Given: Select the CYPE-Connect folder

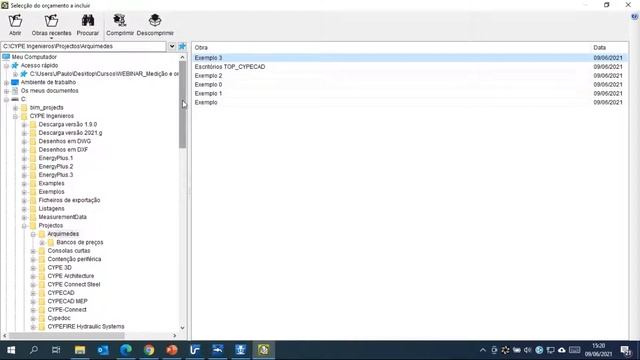Looking at the screenshot, I should point(67,310).
